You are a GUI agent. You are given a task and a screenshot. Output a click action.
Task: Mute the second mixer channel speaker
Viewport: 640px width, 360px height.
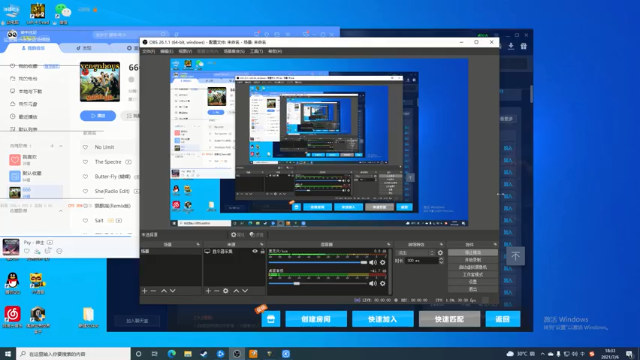click(373, 283)
